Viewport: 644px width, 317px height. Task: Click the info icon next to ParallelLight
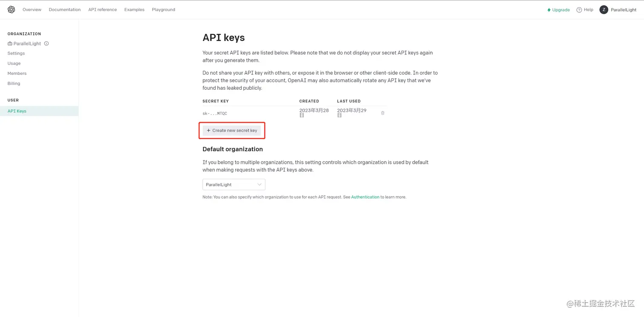tap(46, 43)
